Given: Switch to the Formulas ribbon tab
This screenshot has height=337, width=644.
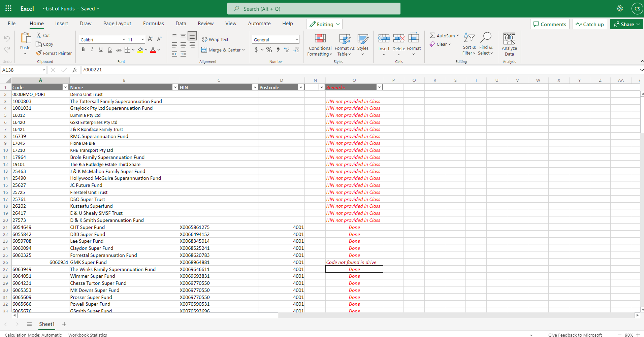Looking at the screenshot, I should pyautogui.click(x=153, y=24).
